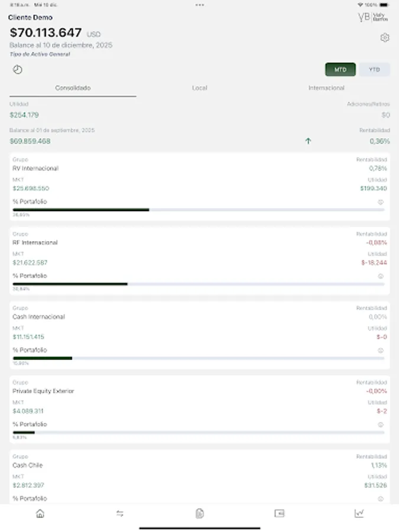This screenshot has height=532, width=399.
Task: Tap Private Equity Exterior portfolio percentage bar
Action: click(x=199, y=433)
